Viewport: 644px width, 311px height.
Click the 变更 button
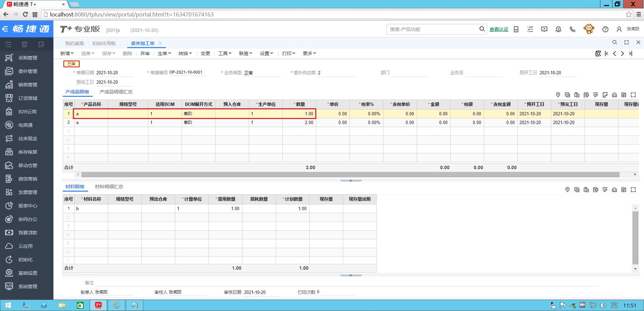[205, 53]
